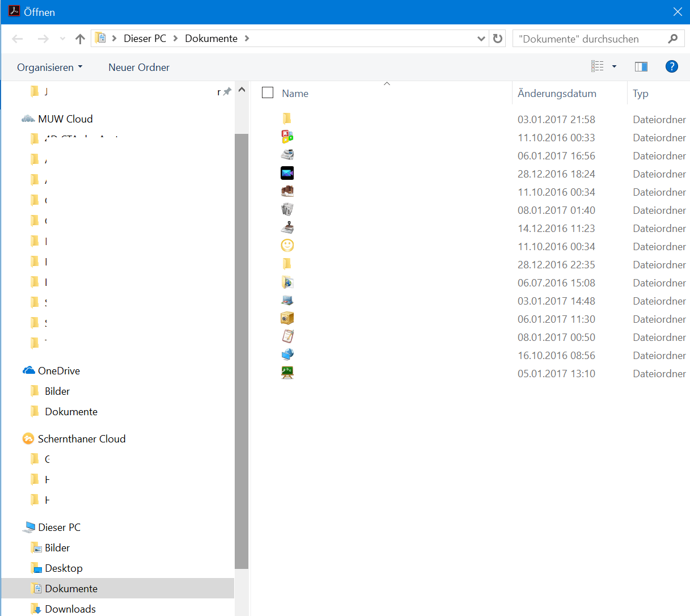Click the Hilfe question mark icon

[x=671, y=66]
